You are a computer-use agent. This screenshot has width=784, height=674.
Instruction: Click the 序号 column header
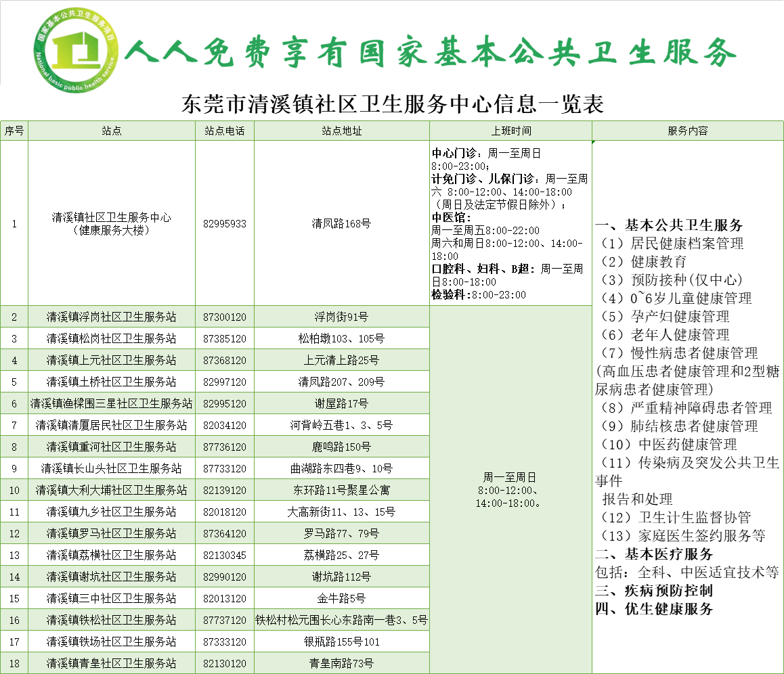coord(14,131)
